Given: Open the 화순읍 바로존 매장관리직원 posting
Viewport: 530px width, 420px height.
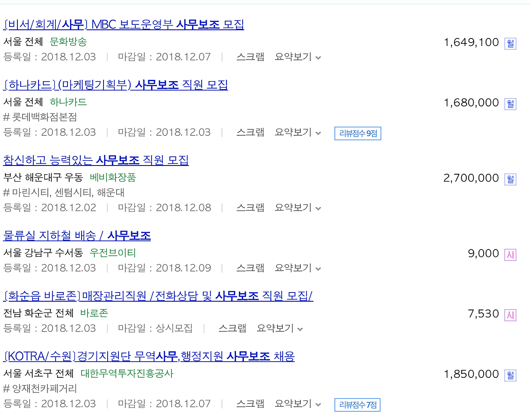Looking at the screenshot, I should (x=158, y=296).
